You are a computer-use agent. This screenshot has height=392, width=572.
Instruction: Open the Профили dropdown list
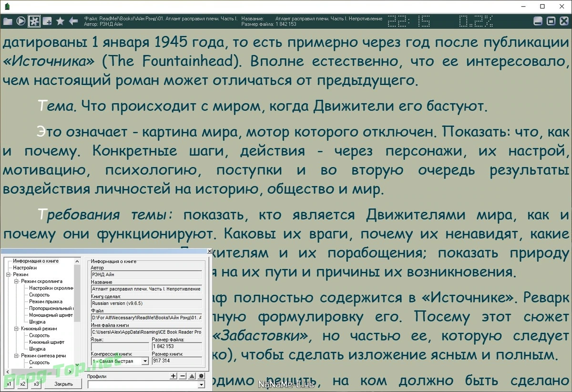[201, 384]
